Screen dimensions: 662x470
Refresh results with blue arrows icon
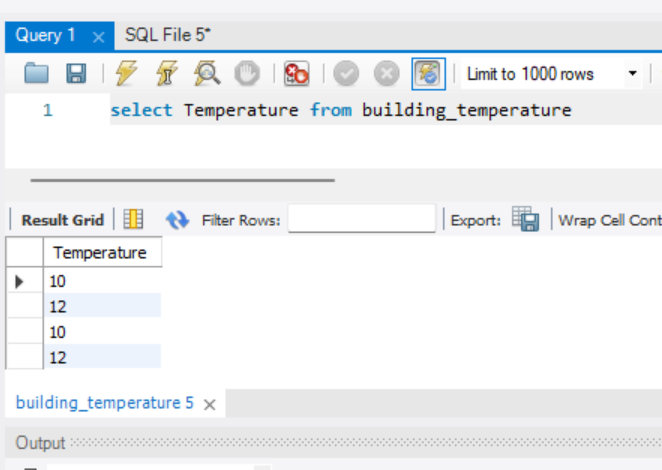coord(177,220)
